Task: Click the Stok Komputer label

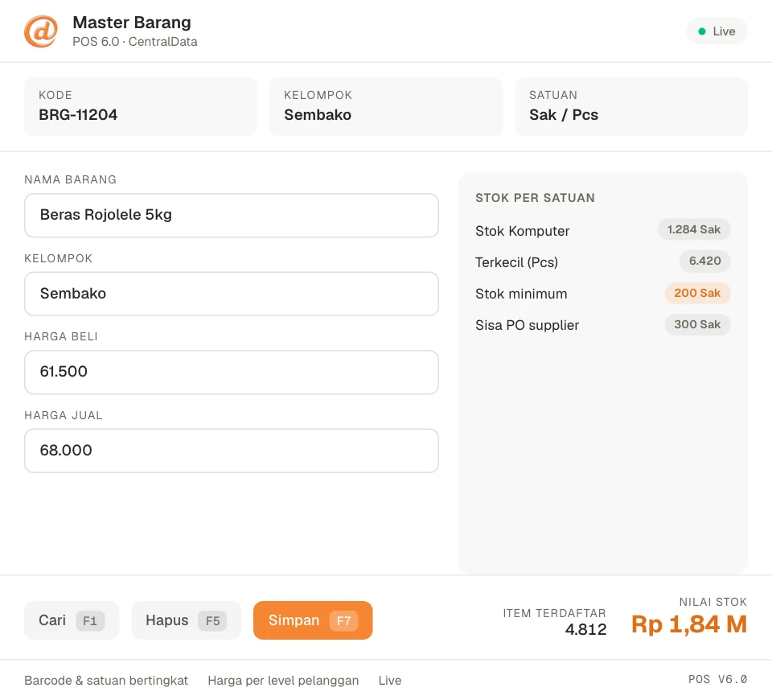Action: (523, 231)
